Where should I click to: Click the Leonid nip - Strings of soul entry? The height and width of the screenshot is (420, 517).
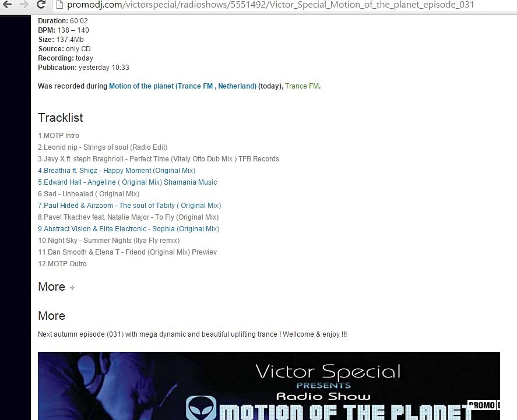coord(103,147)
